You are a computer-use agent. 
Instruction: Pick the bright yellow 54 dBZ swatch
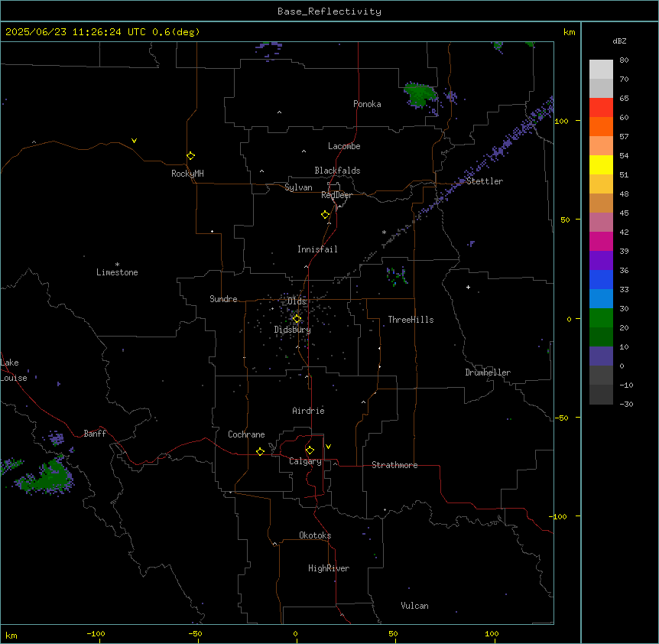pos(601,164)
